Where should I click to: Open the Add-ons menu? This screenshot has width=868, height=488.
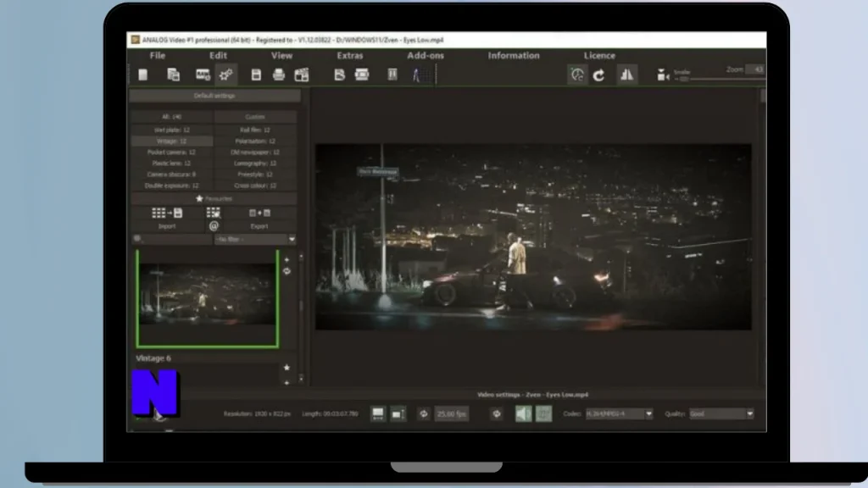[426, 55]
